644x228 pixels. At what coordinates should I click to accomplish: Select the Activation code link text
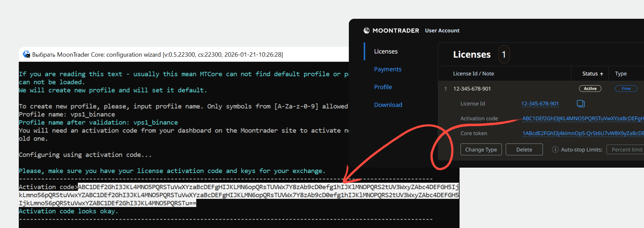click(583, 118)
